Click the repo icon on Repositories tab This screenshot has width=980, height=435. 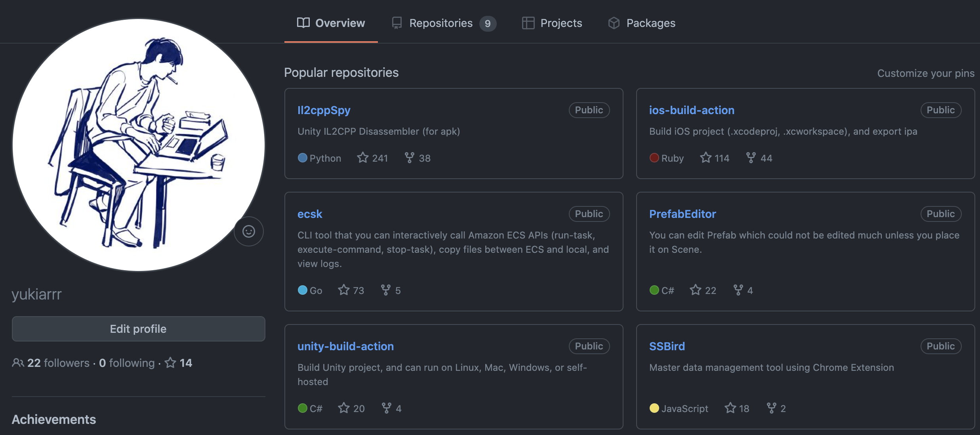[397, 23]
